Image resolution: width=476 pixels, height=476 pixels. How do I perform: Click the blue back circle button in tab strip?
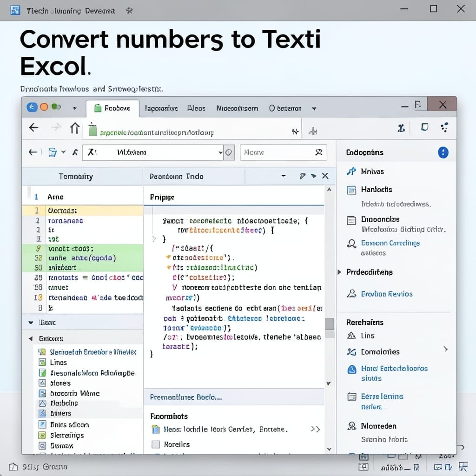[32, 107]
